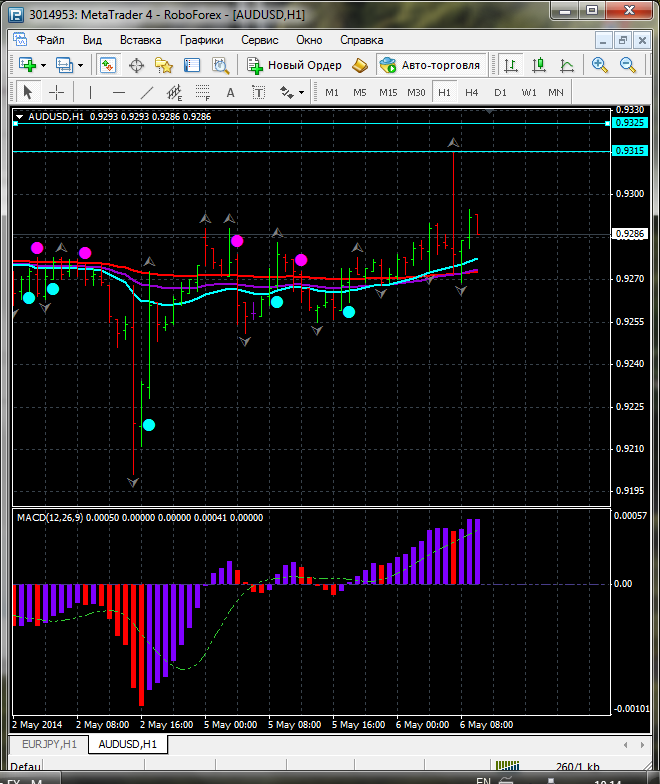
Task: Select the cursor arrow tool
Action: [28, 92]
